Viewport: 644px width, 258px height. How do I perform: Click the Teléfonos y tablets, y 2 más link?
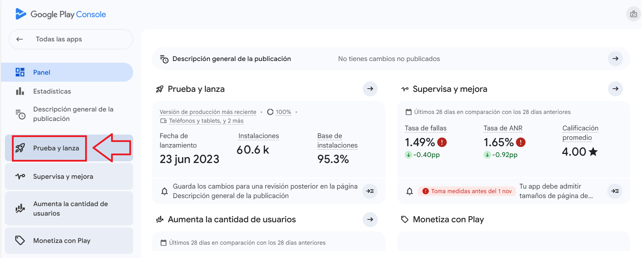tap(206, 121)
